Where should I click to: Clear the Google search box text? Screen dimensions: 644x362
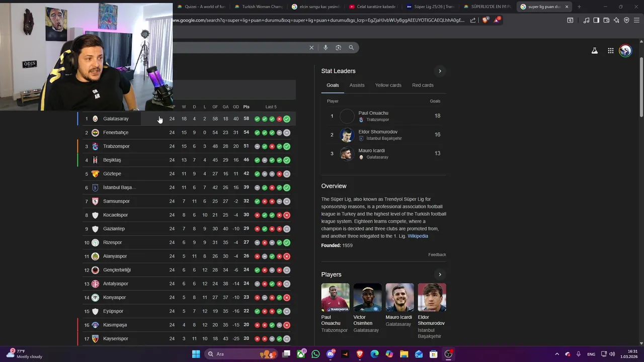pos(311,48)
